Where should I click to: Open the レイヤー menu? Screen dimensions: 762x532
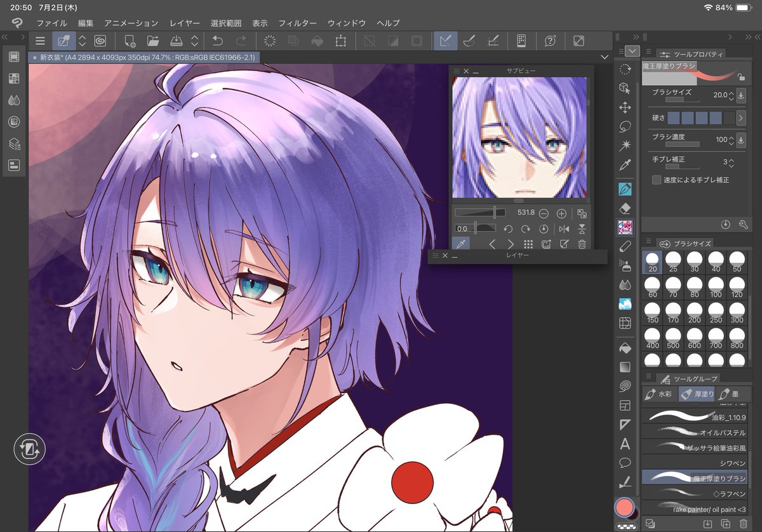coord(184,23)
